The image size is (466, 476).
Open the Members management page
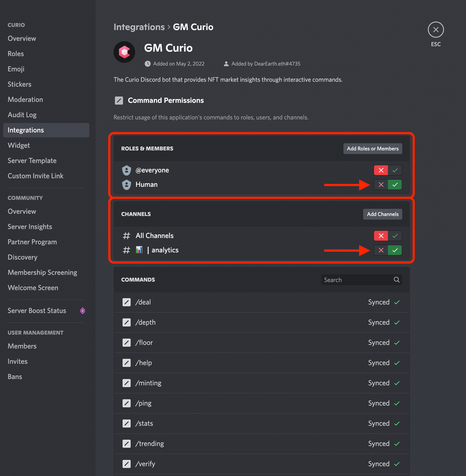(x=46, y=346)
